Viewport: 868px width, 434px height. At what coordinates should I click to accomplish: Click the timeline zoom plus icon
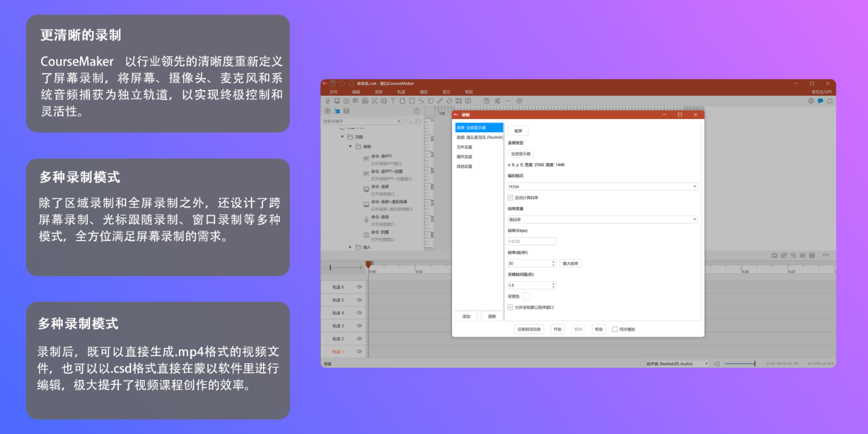click(x=361, y=267)
